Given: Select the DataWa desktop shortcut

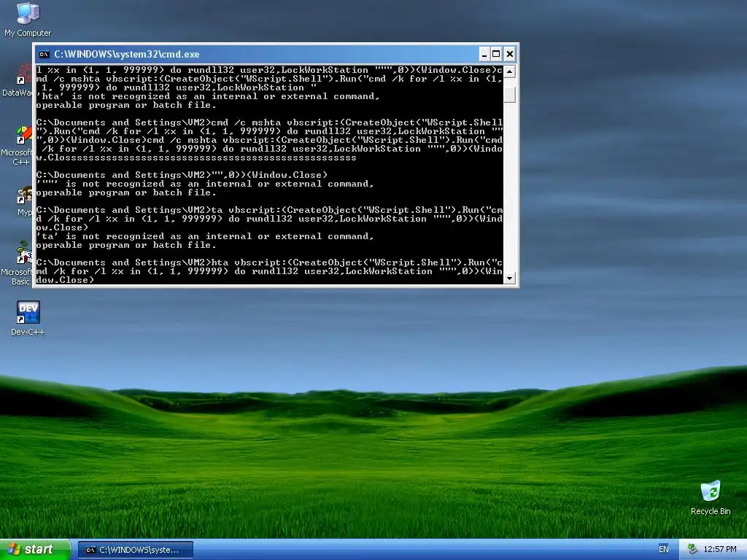Looking at the screenshot, I should (18, 81).
